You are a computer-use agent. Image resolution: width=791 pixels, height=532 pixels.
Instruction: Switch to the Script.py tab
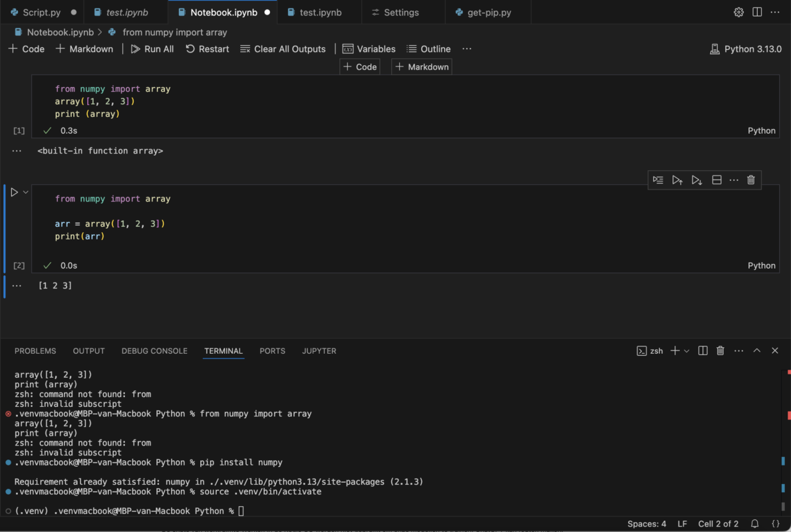point(41,13)
